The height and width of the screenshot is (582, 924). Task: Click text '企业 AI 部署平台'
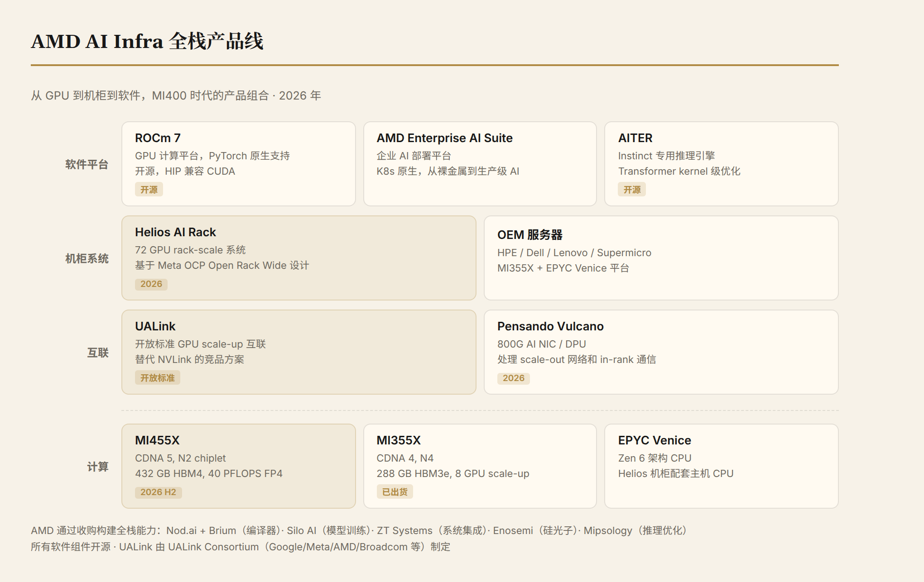tap(414, 156)
